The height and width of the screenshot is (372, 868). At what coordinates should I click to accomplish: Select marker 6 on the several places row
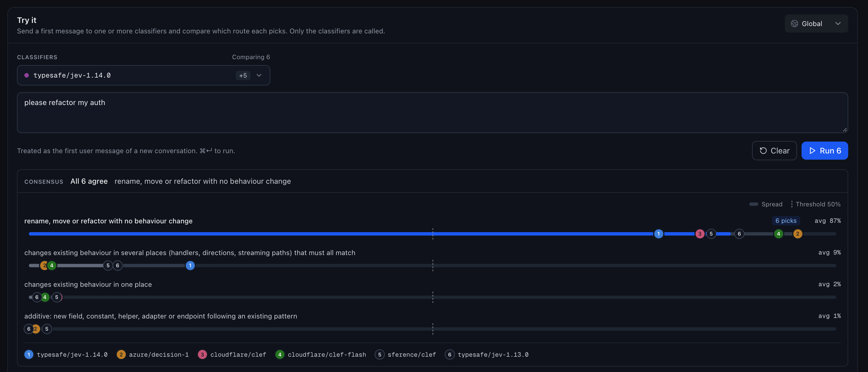click(x=117, y=266)
